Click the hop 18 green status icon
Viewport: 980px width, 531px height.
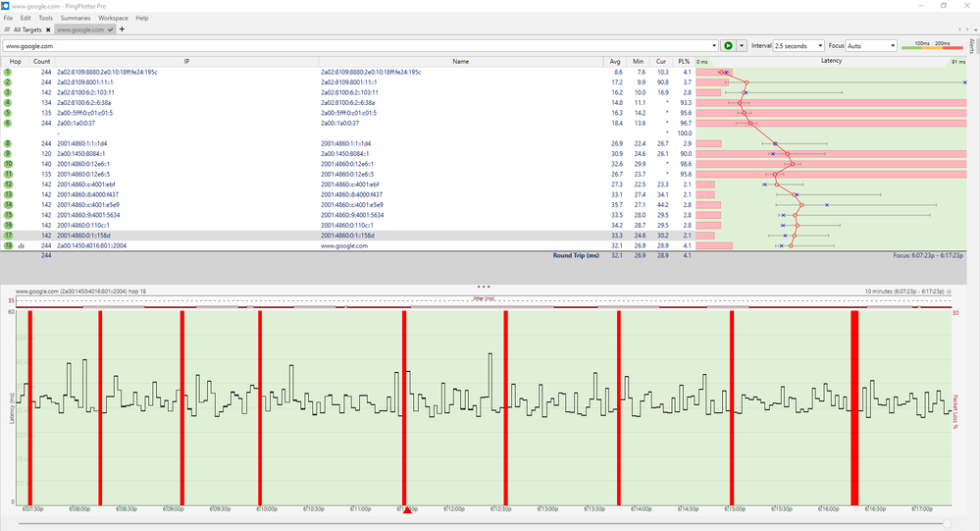[7, 245]
